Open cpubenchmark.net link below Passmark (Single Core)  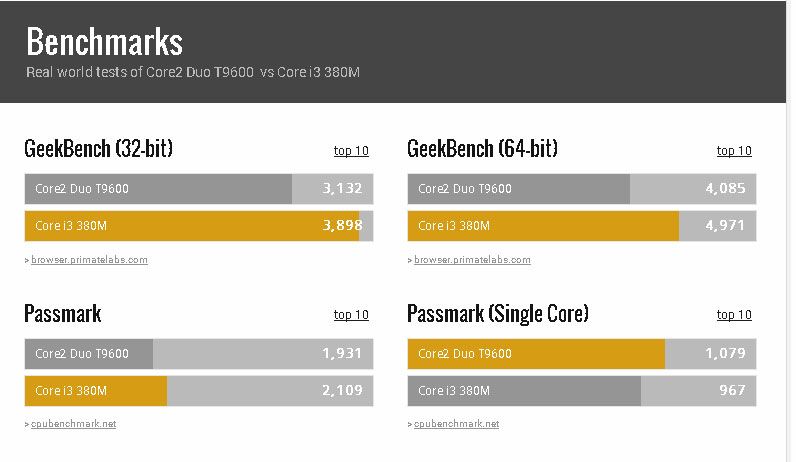(456, 424)
